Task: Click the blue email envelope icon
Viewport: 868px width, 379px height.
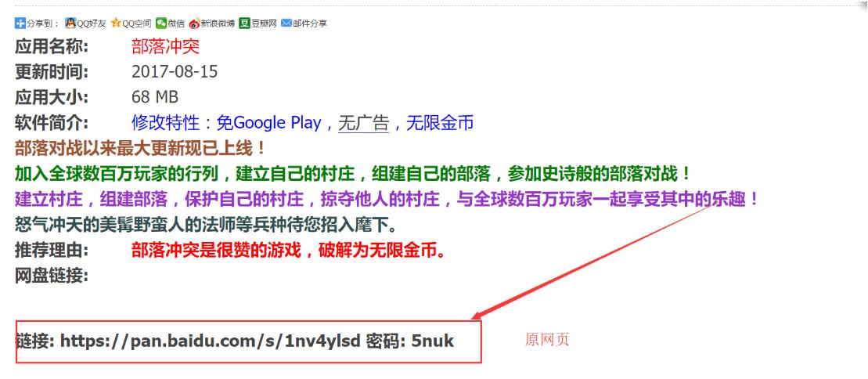Action: click(286, 23)
